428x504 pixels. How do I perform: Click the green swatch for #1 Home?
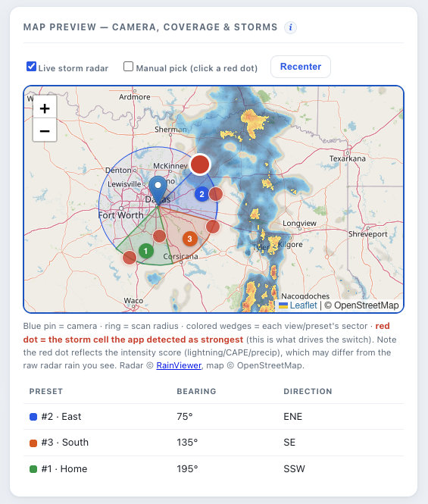pyautogui.click(x=33, y=469)
